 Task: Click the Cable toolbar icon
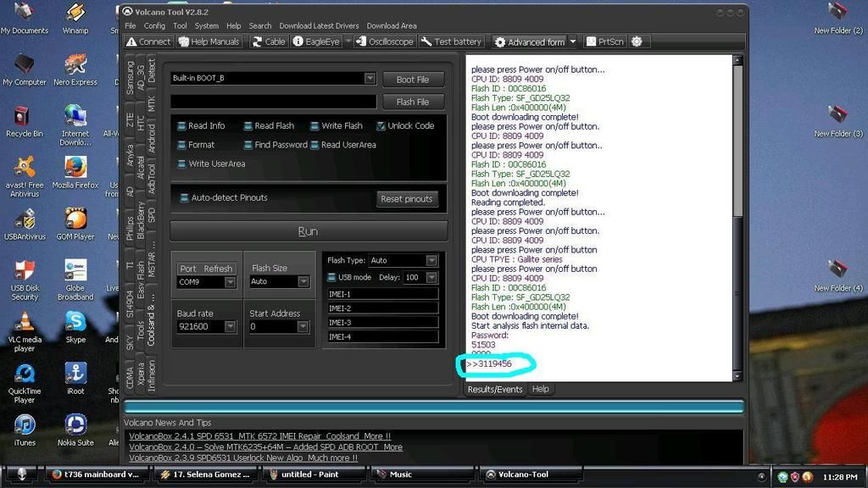(x=268, y=42)
